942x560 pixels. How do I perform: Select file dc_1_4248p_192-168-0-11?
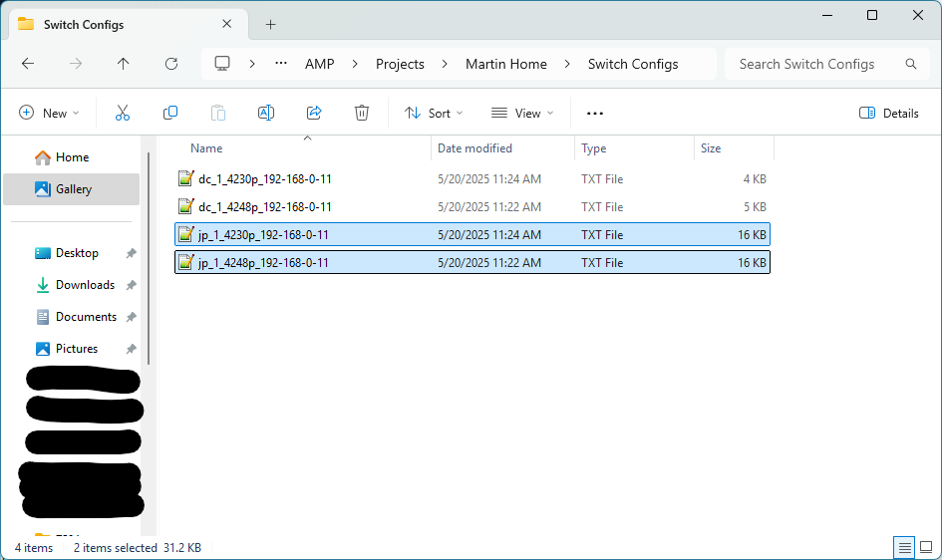coord(472,206)
